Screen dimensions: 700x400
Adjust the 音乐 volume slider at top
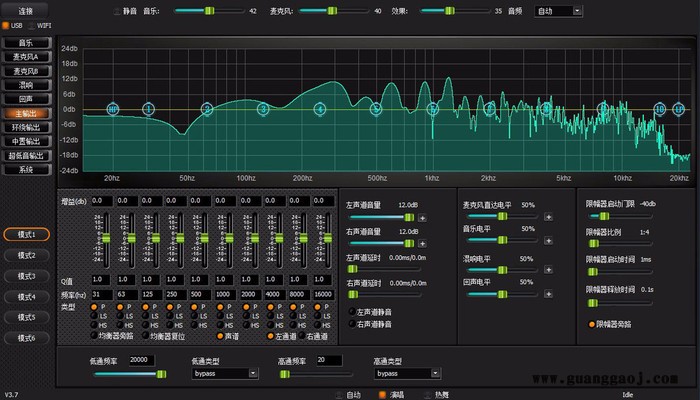click(209, 11)
